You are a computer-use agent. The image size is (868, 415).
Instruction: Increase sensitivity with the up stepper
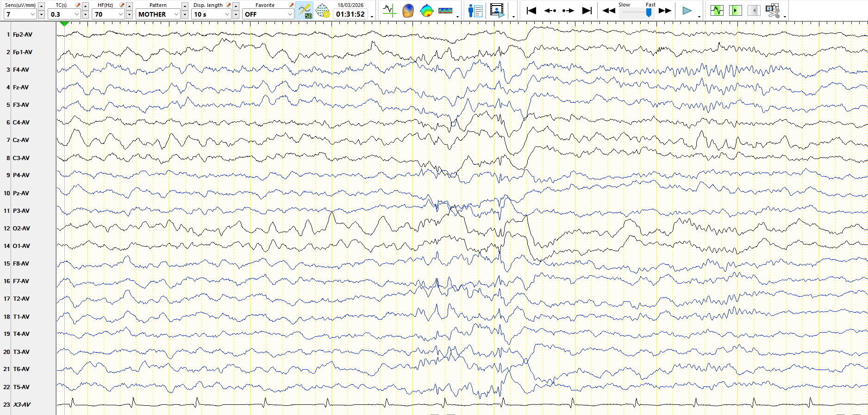pyautogui.click(x=41, y=6)
